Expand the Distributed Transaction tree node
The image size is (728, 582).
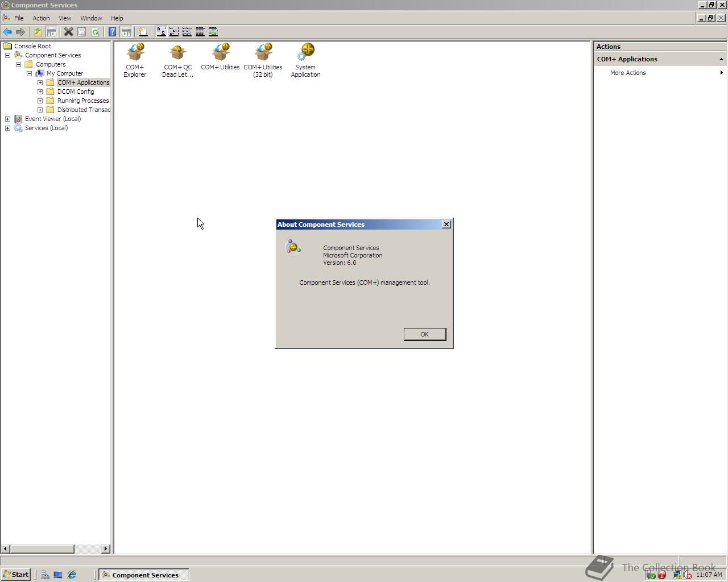pos(40,110)
